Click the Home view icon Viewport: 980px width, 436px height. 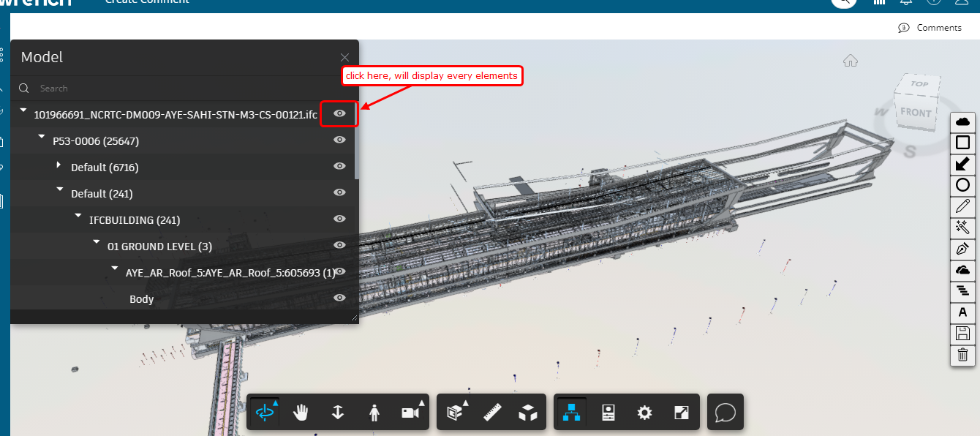point(850,61)
